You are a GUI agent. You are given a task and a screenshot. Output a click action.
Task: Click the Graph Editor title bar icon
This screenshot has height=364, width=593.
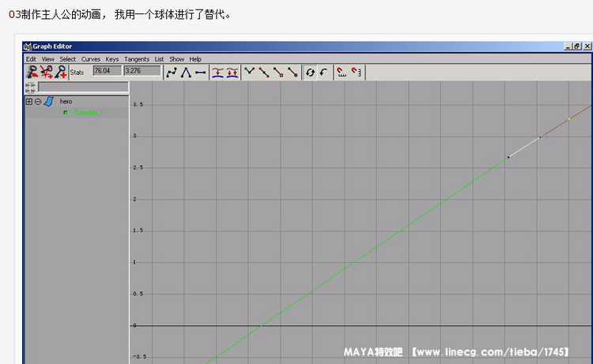pos(28,47)
